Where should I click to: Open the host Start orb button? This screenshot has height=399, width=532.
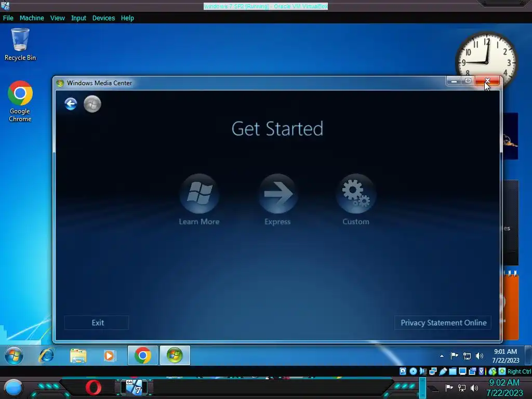click(x=14, y=388)
